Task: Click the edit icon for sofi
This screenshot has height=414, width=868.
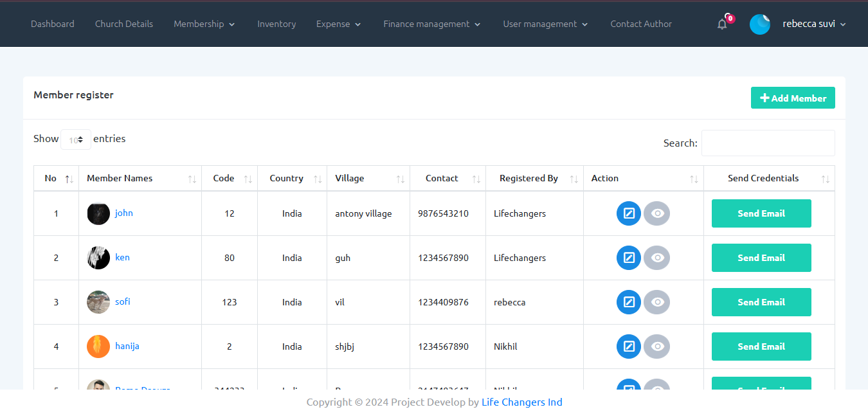Action: (x=629, y=302)
